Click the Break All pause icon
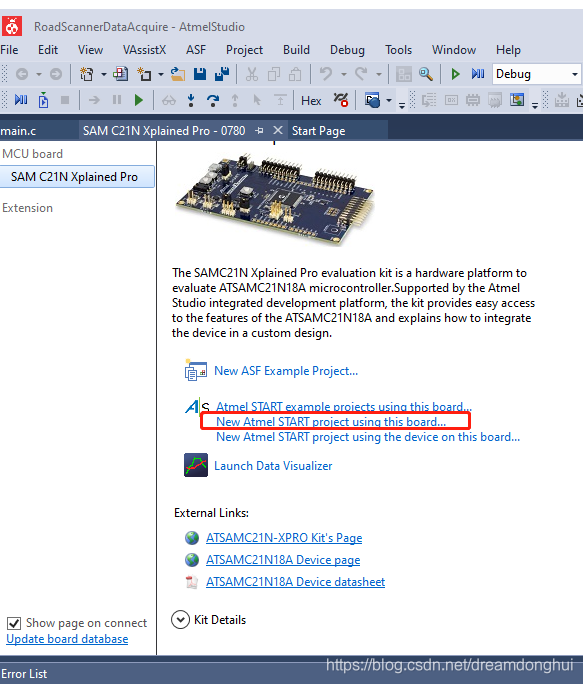The image size is (583, 684). [117, 100]
